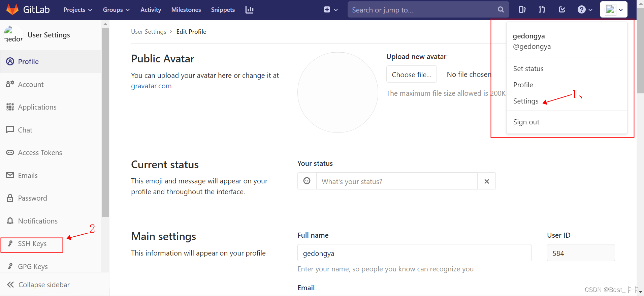Click the page vertical scrollbar thumb
644x296 pixels.
tap(640, 51)
